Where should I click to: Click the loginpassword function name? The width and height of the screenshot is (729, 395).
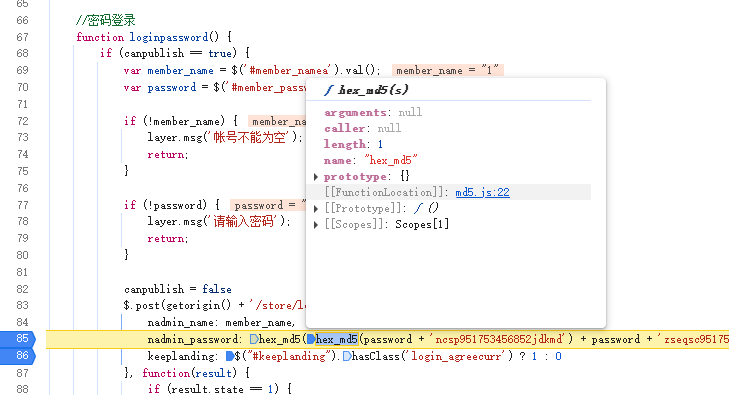point(169,37)
